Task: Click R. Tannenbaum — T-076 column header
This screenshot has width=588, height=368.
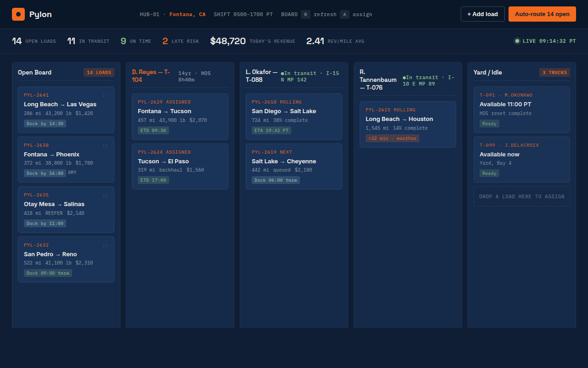Action: [x=379, y=80]
